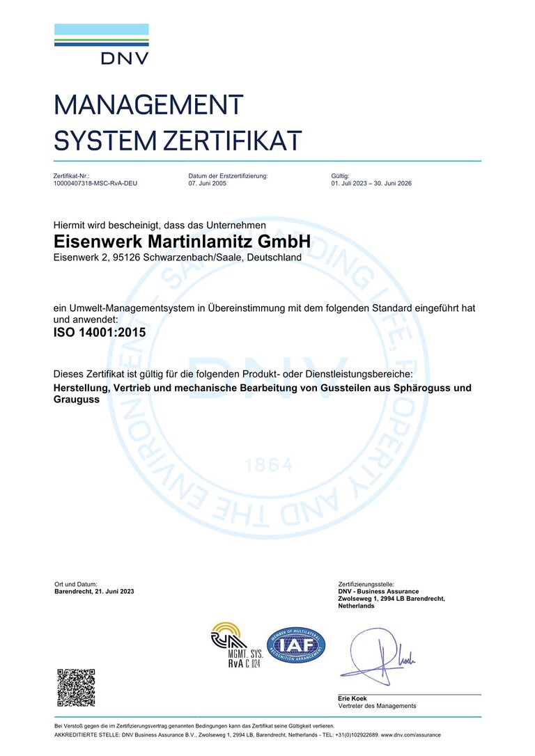This screenshot has width=535, height=756.
Task: Click the 'Gültig:' label
Action: 340,176
